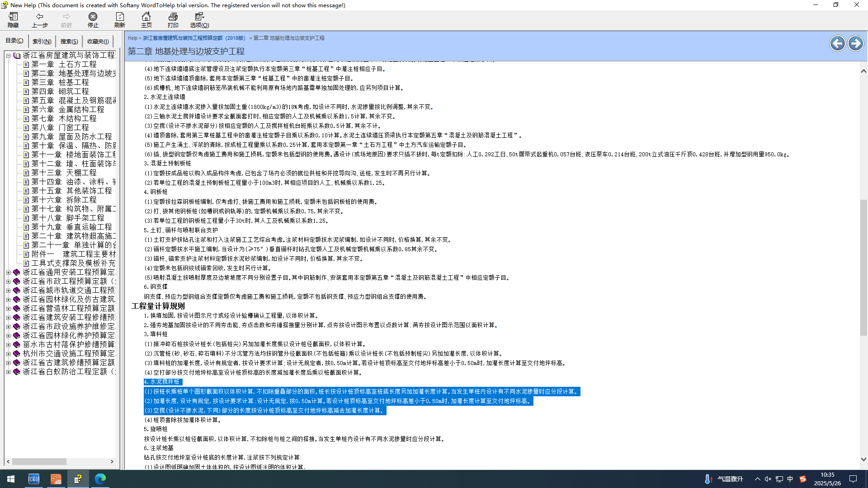The image size is (868, 488).
Task: Switch to the 搜索(S) tab
Action: point(69,41)
